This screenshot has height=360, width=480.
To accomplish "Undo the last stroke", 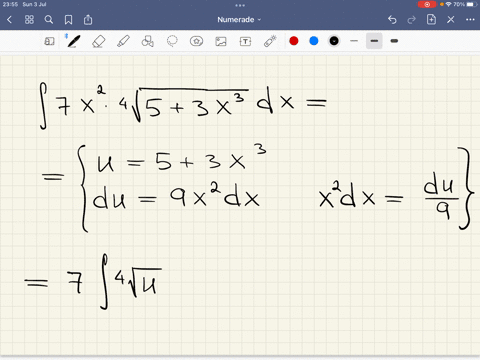I will pyautogui.click(x=392, y=20).
